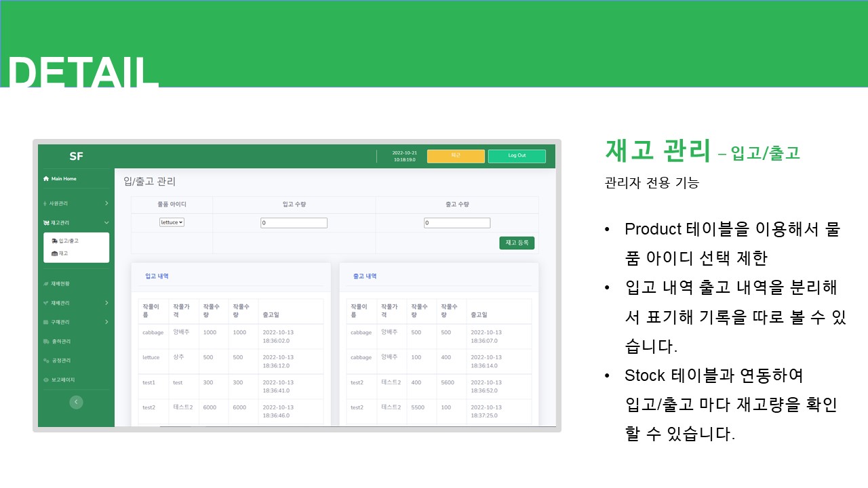Click the 재배현황 leaf icon
This screenshot has width=868, height=488.
pyautogui.click(x=46, y=284)
